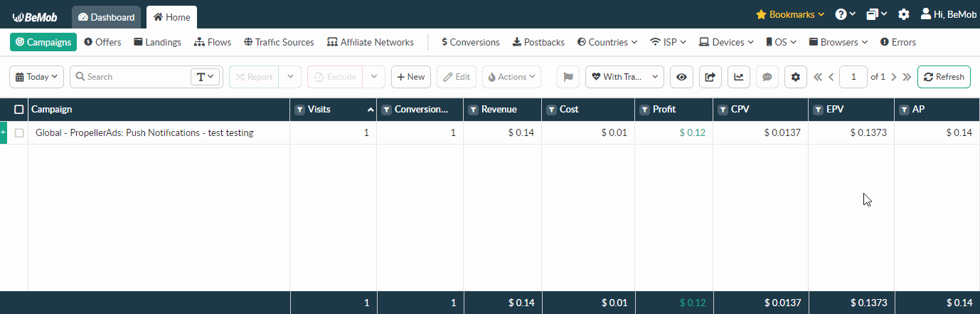Open the chart graph icon

pyautogui.click(x=739, y=77)
